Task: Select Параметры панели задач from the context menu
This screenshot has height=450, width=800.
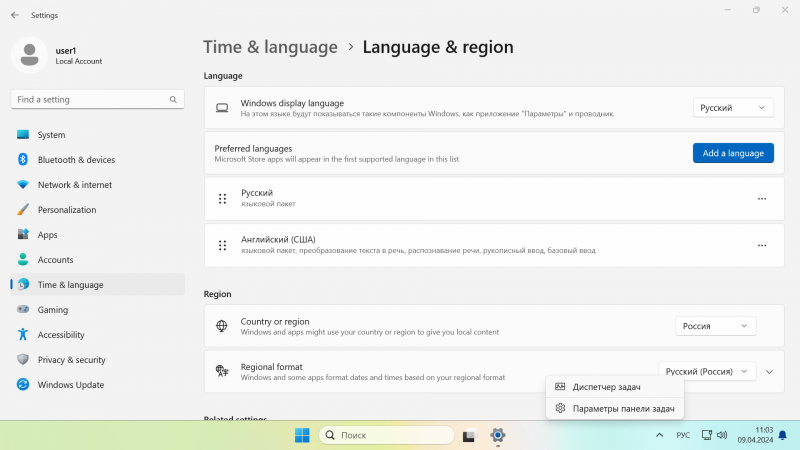Action: [x=615, y=408]
